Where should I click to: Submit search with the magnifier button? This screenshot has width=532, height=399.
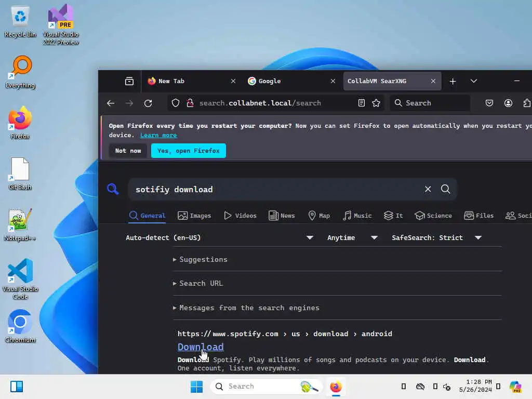(x=445, y=189)
